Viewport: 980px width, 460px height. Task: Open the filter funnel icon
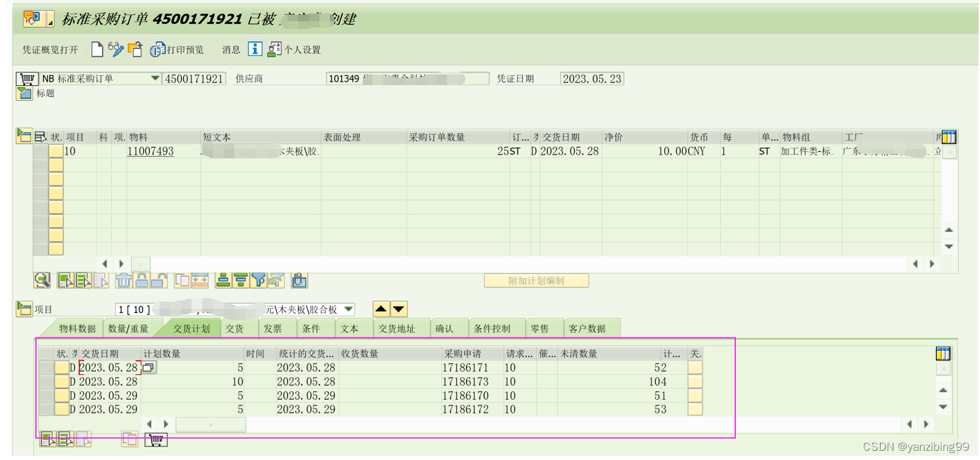click(258, 280)
